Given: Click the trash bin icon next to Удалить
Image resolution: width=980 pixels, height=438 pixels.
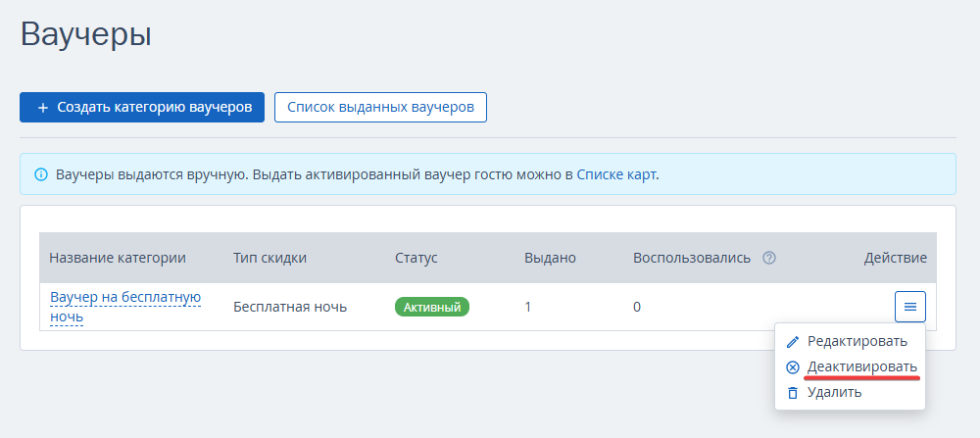Looking at the screenshot, I should [x=793, y=393].
